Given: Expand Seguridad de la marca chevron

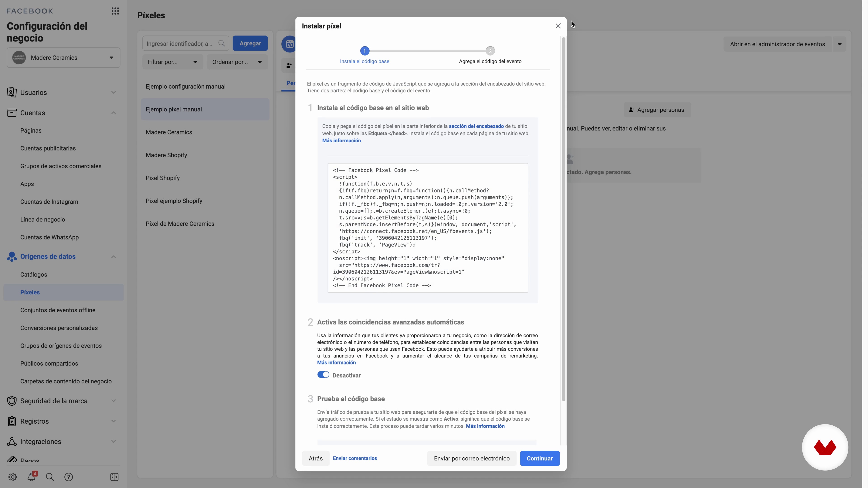Looking at the screenshot, I should tap(113, 401).
